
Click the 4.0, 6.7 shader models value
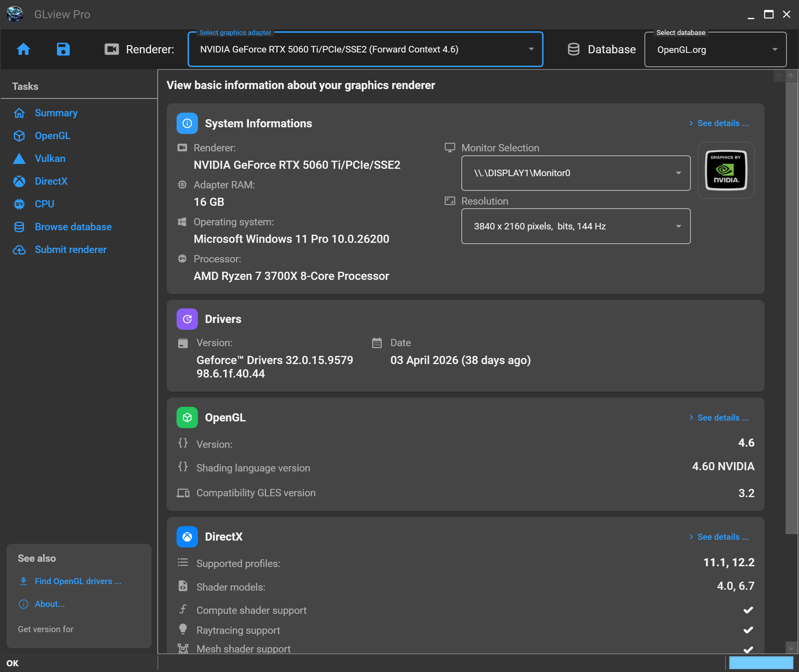click(x=736, y=586)
